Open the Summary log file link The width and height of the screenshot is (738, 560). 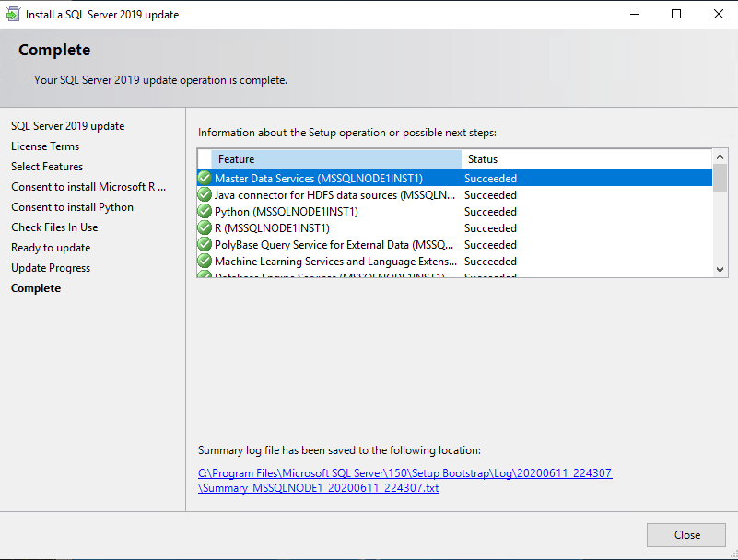coord(404,481)
